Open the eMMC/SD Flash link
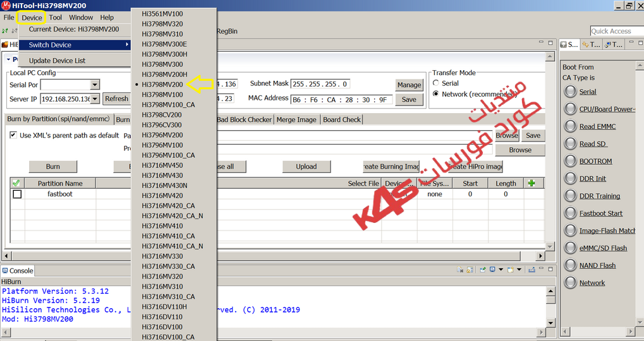The image size is (644, 341). pos(603,248)
